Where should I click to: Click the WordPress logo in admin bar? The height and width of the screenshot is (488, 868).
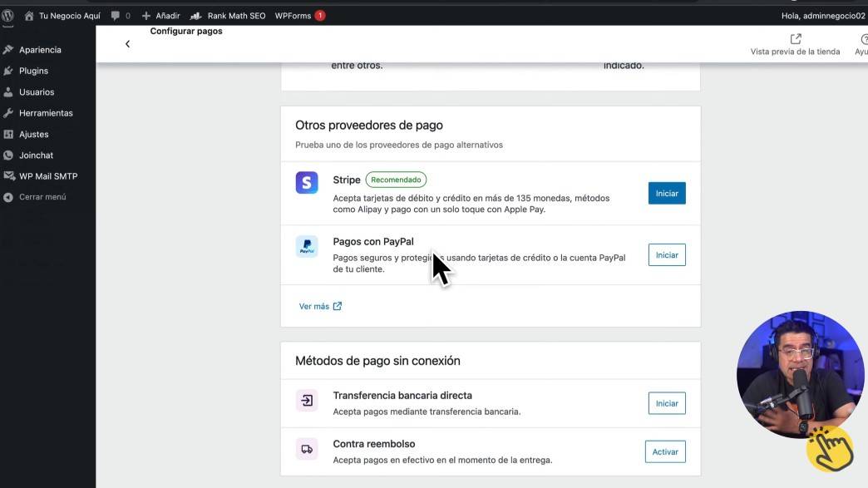pos(7,16)
